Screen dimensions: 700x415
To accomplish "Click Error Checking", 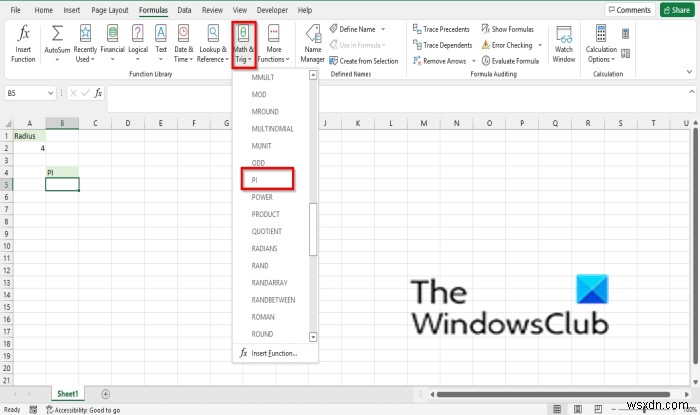I will 507,45.
